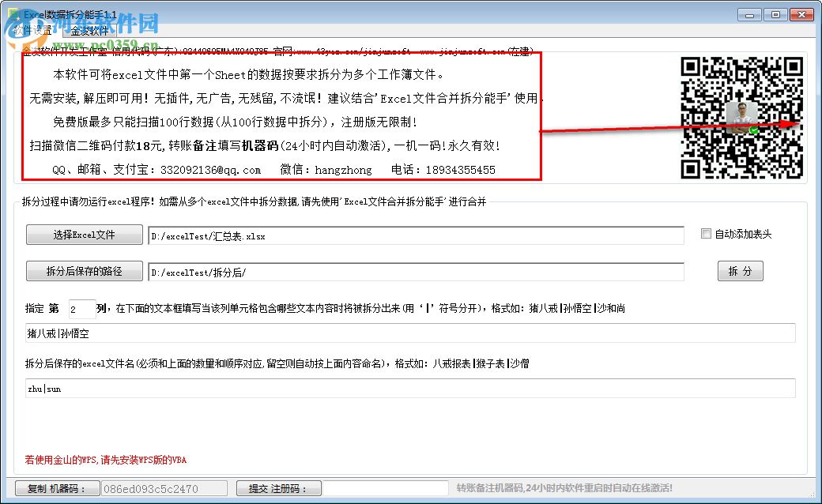Click the 拆分后保存的路径 button
Screen dimensions: 822x504
pos(84,271)
